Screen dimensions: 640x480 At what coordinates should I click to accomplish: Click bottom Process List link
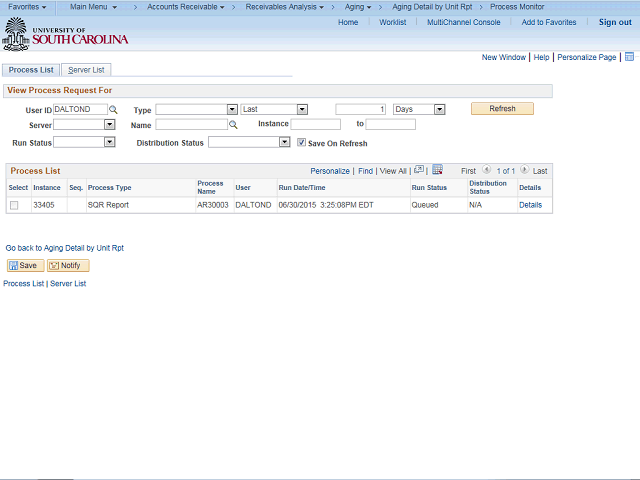(23, 283)
